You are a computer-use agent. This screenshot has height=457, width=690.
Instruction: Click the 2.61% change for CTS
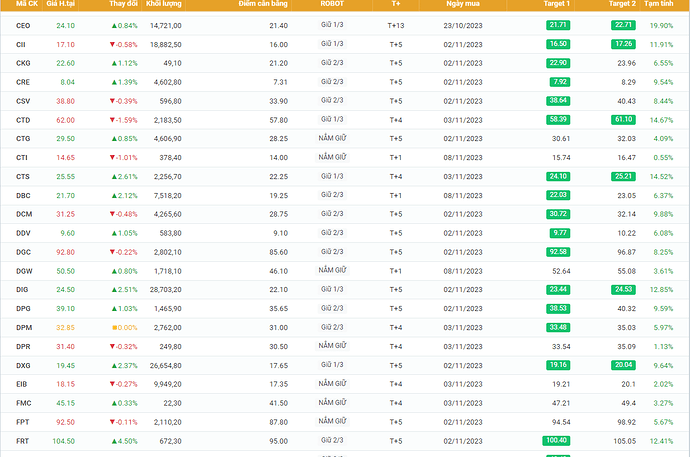point(125,176)
